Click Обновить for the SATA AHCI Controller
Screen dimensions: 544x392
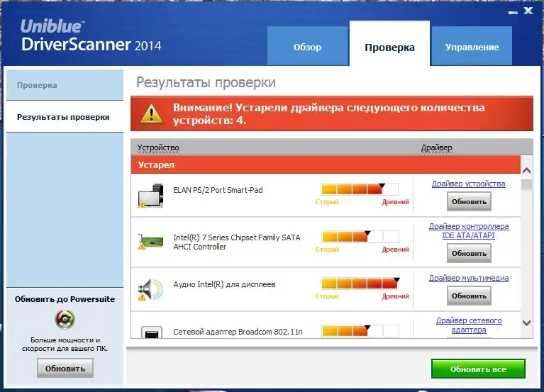click(x=469, y=253)
